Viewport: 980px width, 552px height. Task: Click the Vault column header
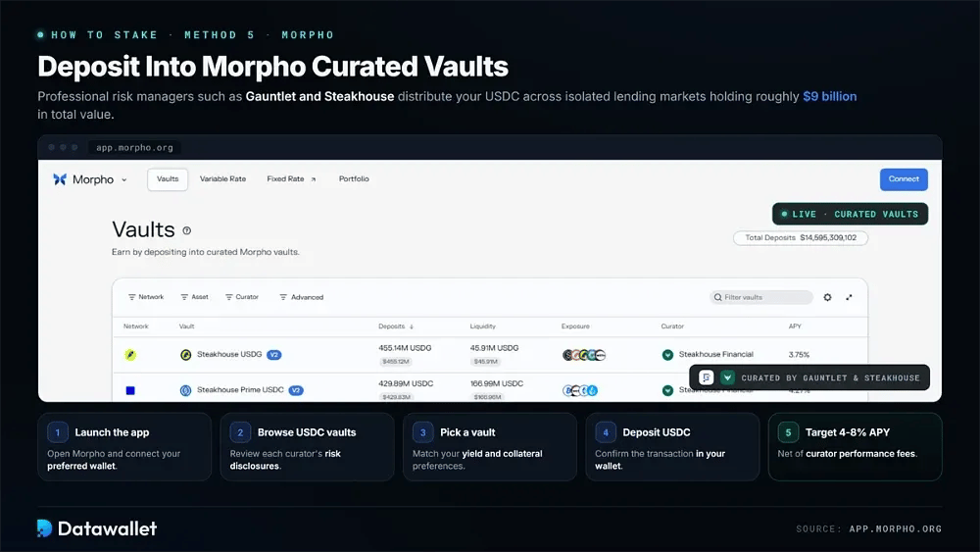(x=186, y=326)
